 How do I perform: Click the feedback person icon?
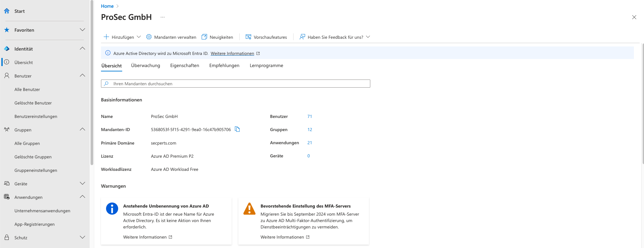pos(302,37)
